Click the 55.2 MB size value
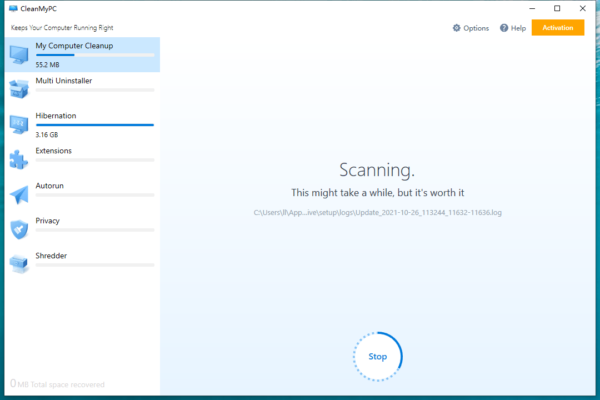The image size is (600, 400). click(47, 65)
